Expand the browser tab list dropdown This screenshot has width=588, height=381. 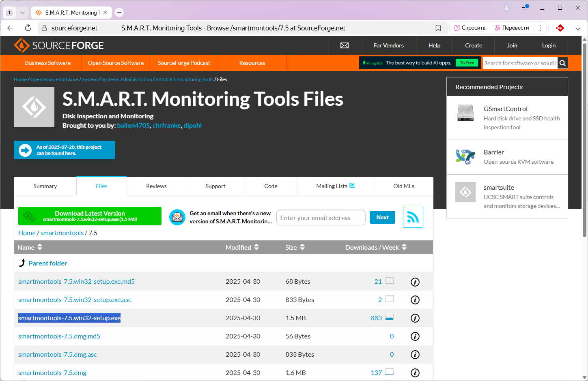[22, 13]
